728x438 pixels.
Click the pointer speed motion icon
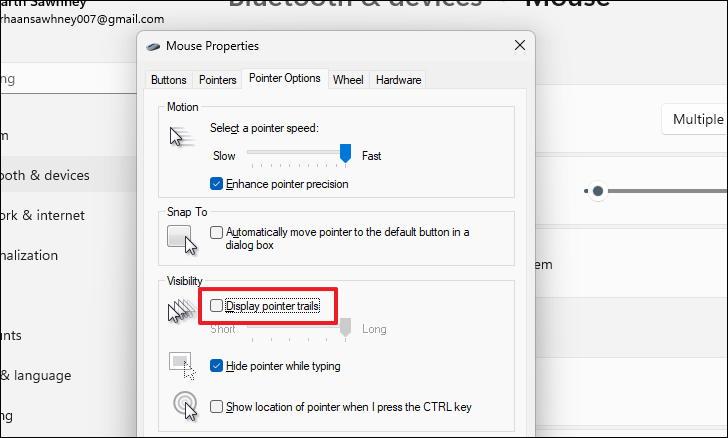pos(181,137)
